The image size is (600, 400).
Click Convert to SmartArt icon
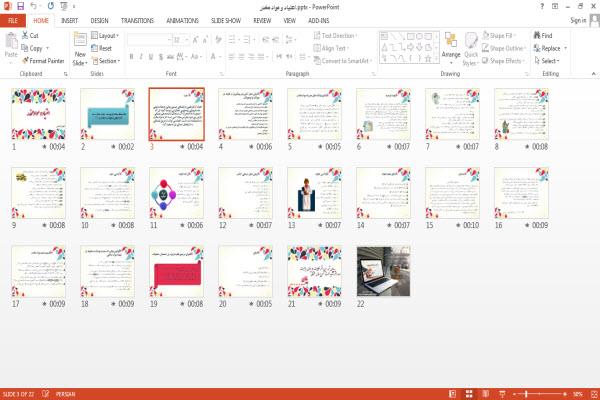coord(317,60)
